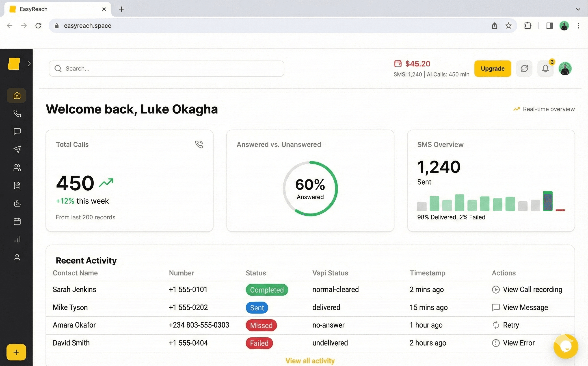Viewport: 588px width, 366px height.
Task: Retry the missed call to Amara Okafor
Action: [x=506, y=325]
